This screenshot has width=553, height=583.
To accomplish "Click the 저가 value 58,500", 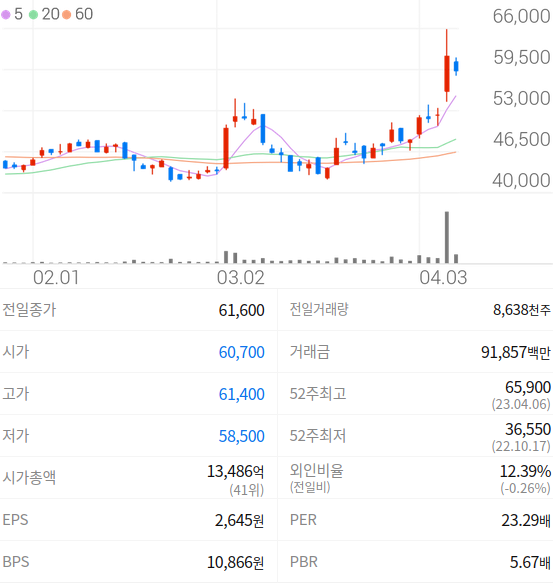I will click(x=241, y=436).
